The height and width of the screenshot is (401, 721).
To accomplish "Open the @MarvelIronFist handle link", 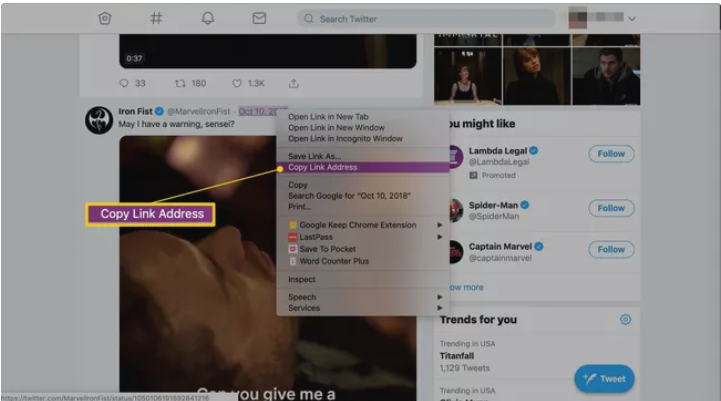I will (199, 111).
